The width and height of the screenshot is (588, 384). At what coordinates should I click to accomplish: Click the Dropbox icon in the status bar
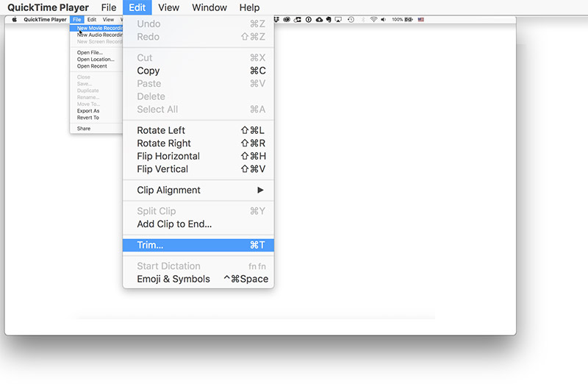tap(277, 20)
